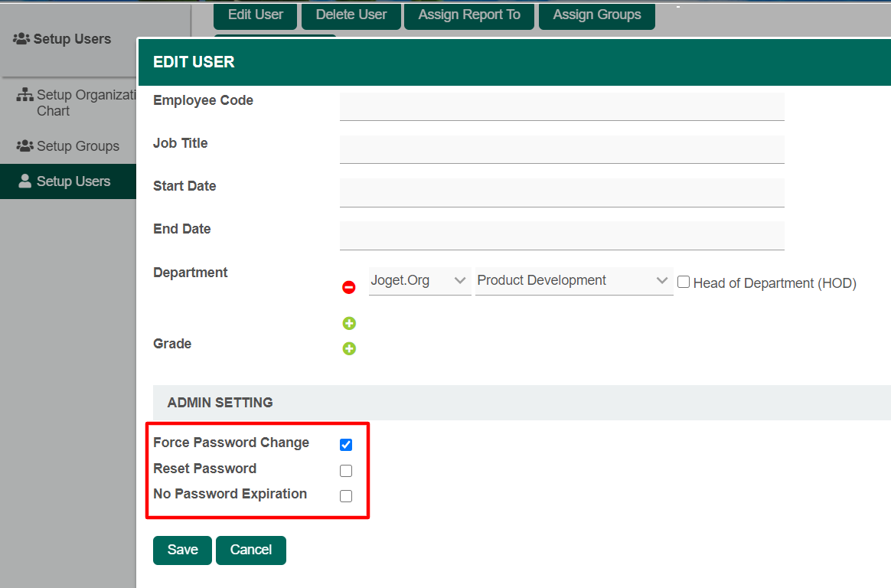Cancel the Edit User dialog
Screen dimensions: 891x588
[x=250, y=550]
